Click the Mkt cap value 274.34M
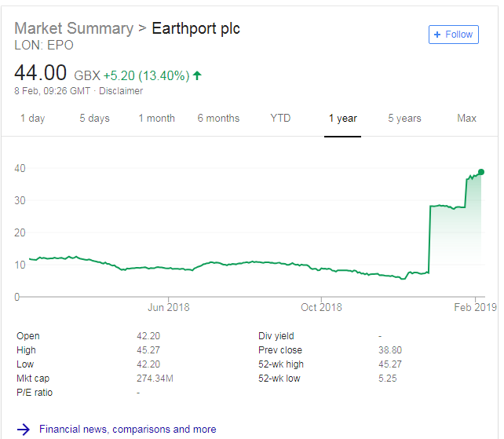504x439 pixels. (155, 379)
